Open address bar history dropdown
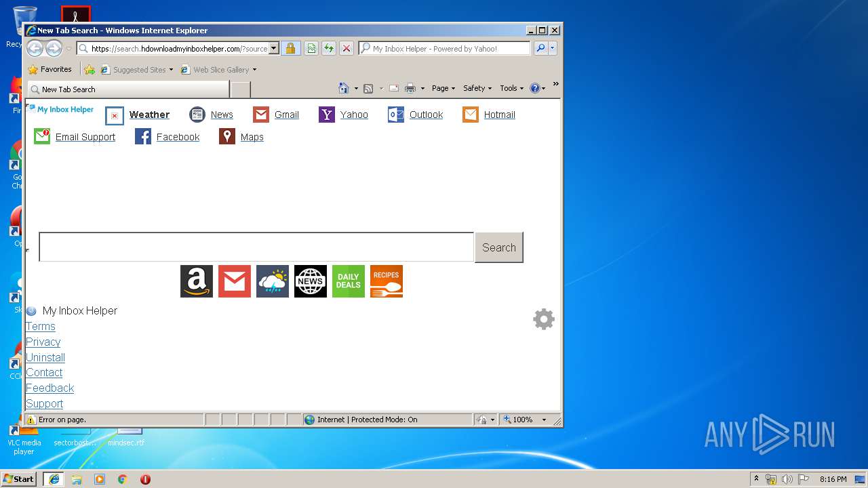 point(274,48)
